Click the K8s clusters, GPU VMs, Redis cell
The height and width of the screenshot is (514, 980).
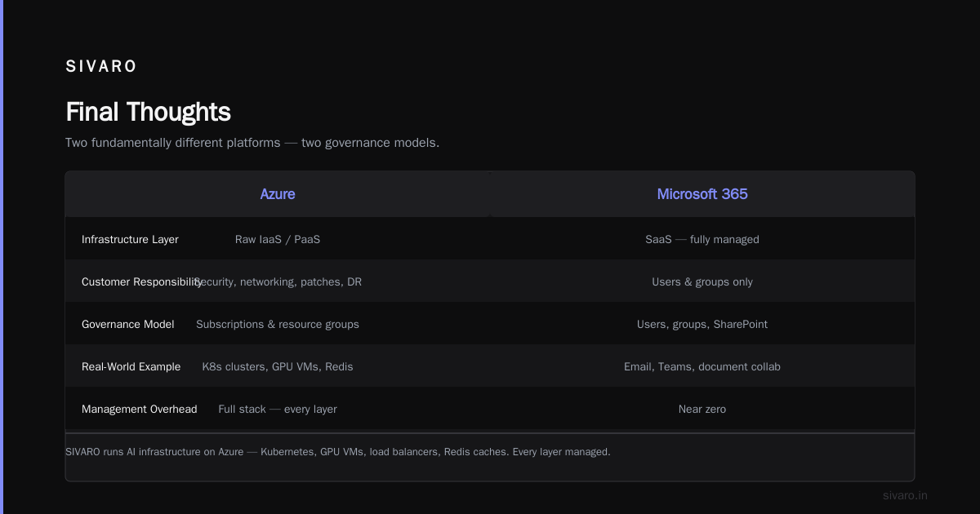[278, 366]
